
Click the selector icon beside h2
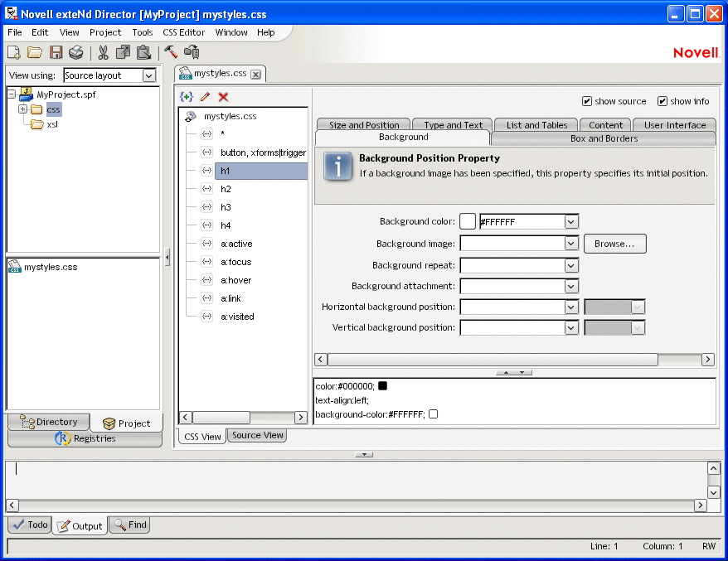(x=207, y=188)
